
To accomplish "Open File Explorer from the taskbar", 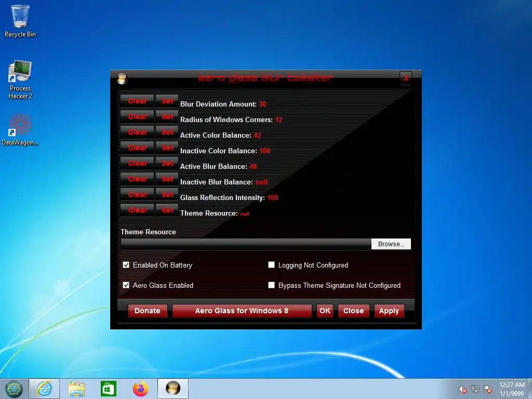I will (x=76, y=389).
